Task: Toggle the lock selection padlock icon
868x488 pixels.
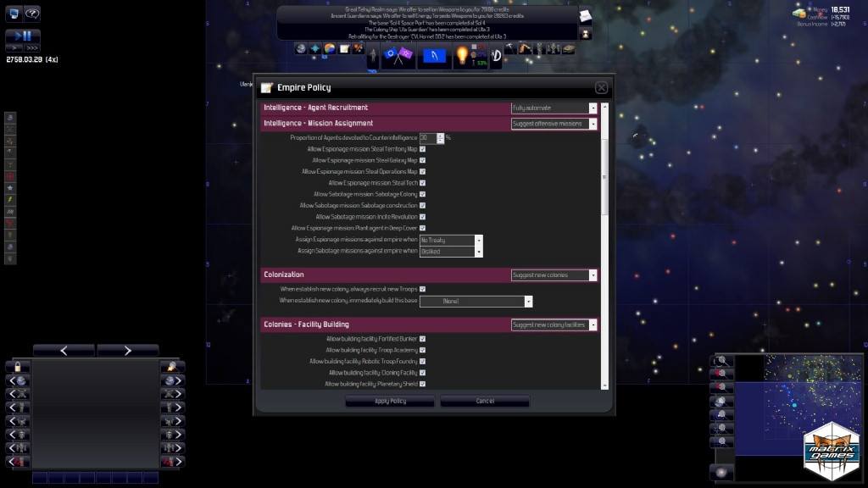Action: [x=18, y=367]
